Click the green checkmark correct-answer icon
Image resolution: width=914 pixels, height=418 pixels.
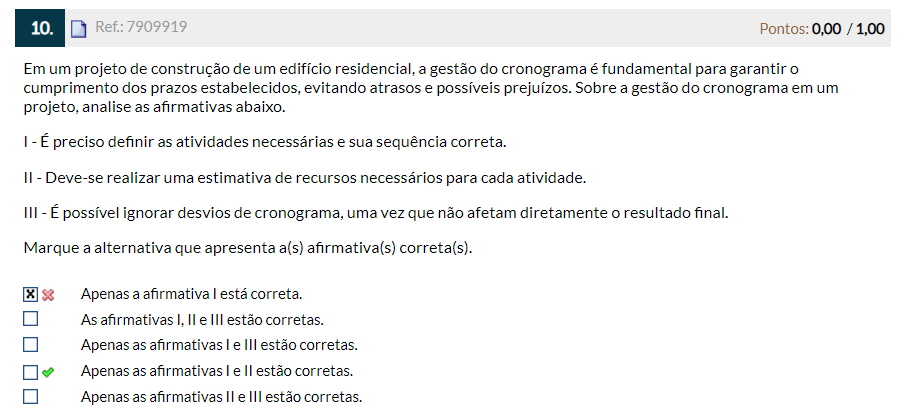point(48,372)
